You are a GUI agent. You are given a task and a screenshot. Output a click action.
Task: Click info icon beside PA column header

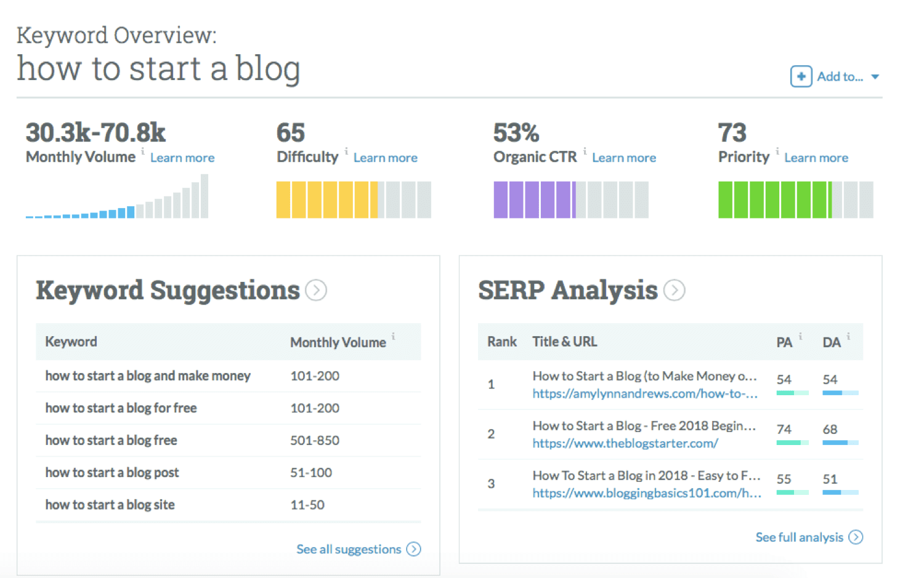800,337
